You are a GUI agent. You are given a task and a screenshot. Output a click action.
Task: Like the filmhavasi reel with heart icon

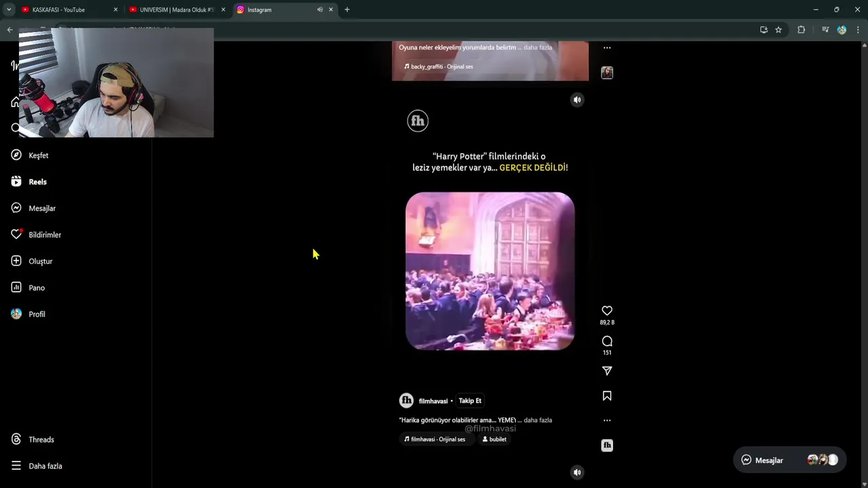pos(607,310)
